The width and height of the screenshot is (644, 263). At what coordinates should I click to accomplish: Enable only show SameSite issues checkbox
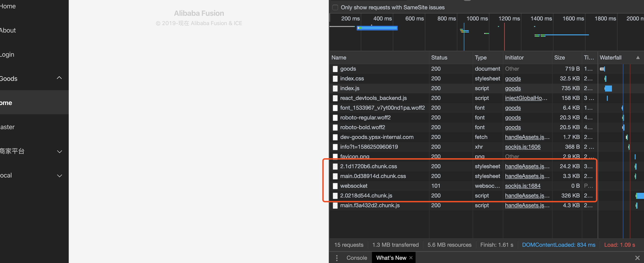335,7
